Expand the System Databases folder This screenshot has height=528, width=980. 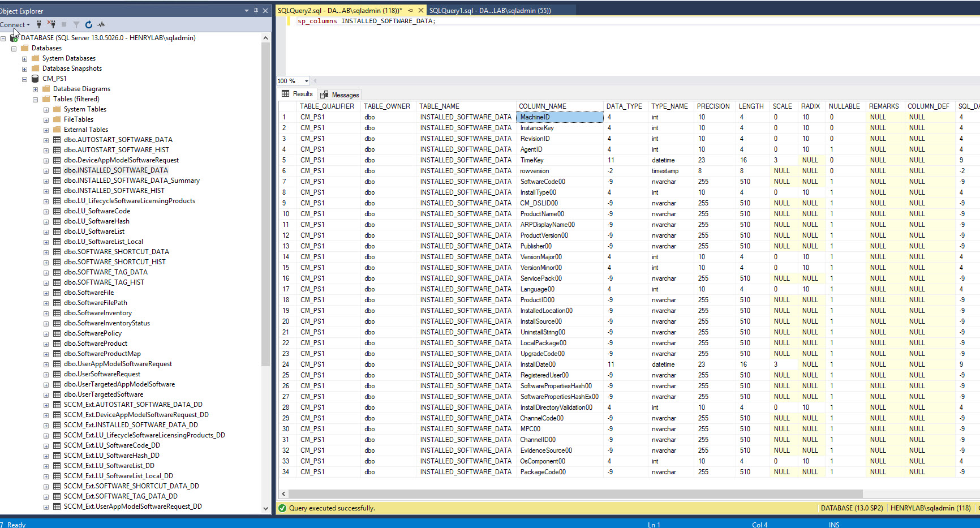point(24,58)
